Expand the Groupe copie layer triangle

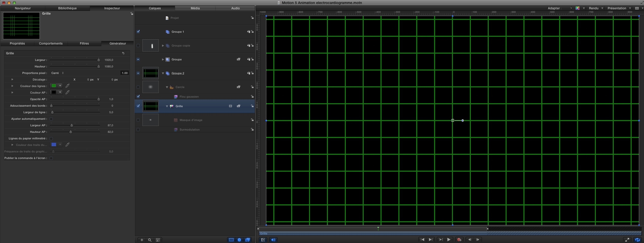point(163,46)
